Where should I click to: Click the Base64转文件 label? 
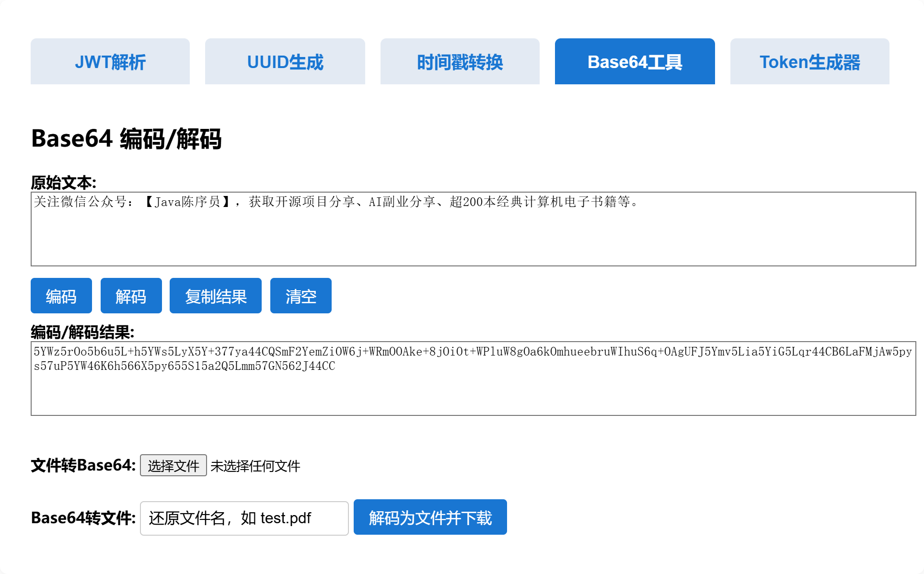pyautogui.click(x=83, y=518)
